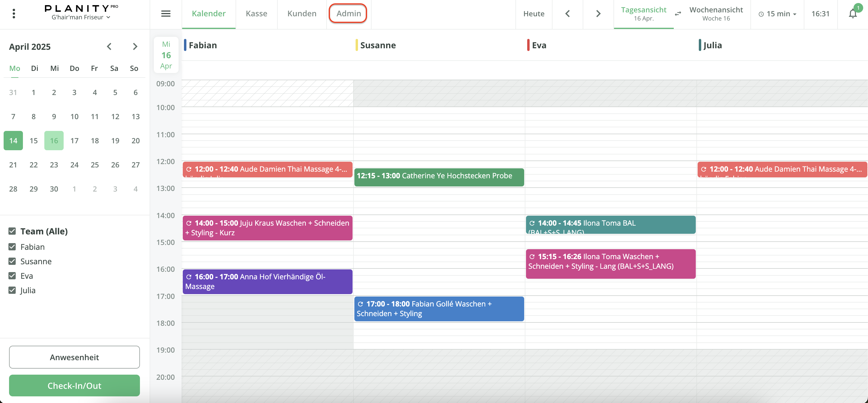Click the Anwesenheit button
Screen dimensions: 868x403
pyautogui.click(x=74, y=357)
